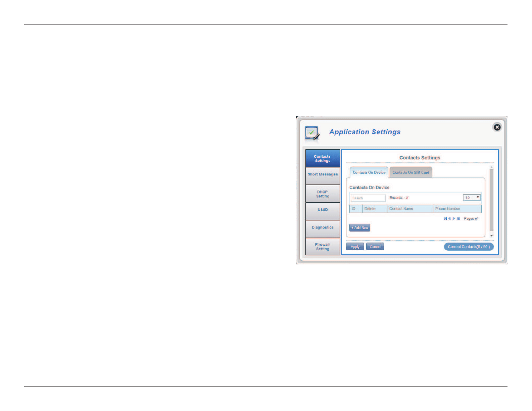Screen dimensions: 532x411
Task: Go to the first page of contacts
Action: point(445,218)
